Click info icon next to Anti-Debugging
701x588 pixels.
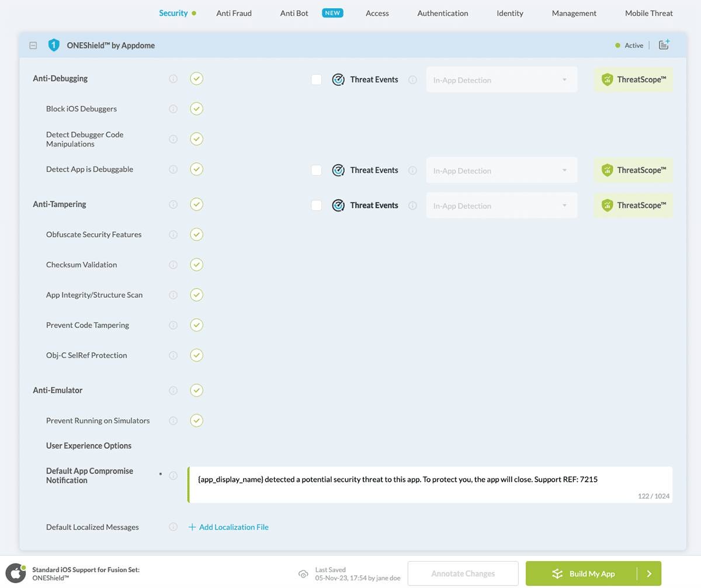click(173, 79)
